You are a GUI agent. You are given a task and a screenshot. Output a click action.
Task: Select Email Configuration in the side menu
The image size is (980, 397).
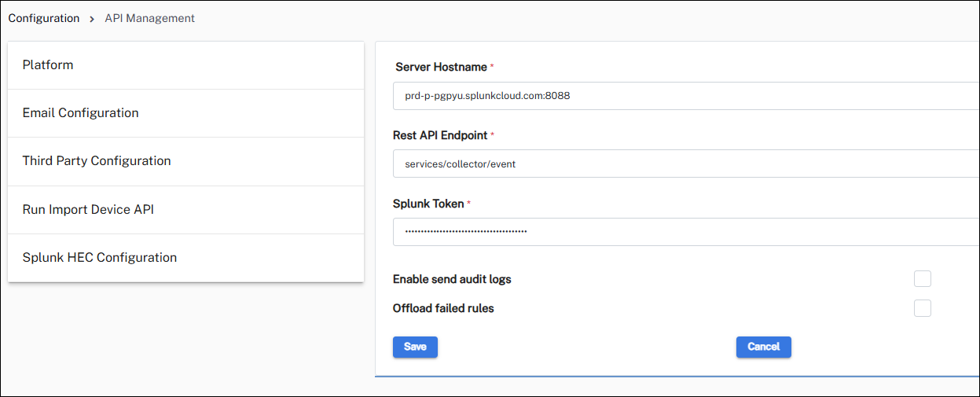(x=80, y=113)
